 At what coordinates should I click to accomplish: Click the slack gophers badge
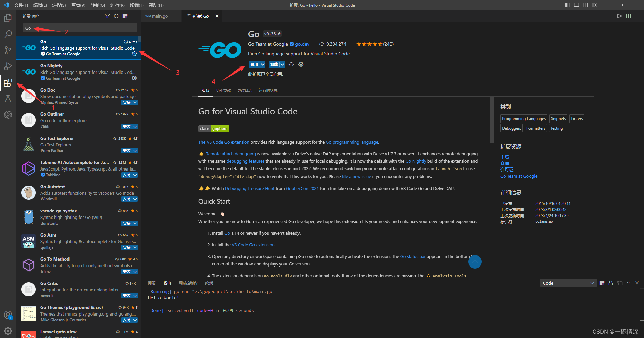(x=214, y=129)
